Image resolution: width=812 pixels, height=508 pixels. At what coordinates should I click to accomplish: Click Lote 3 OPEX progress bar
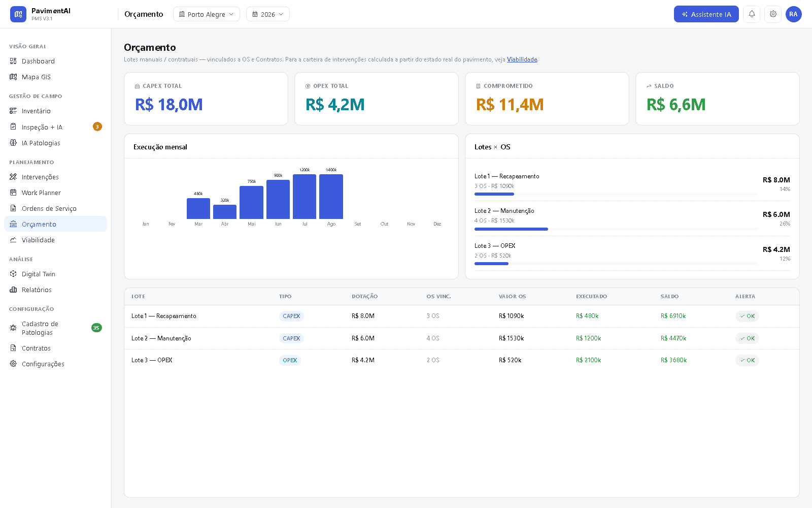click(616, 264)
